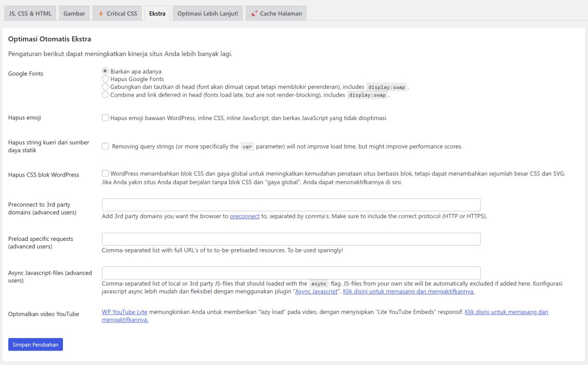Switch to the Gambar tab
Screen dimensions: 588x365
tap(74, 13)
